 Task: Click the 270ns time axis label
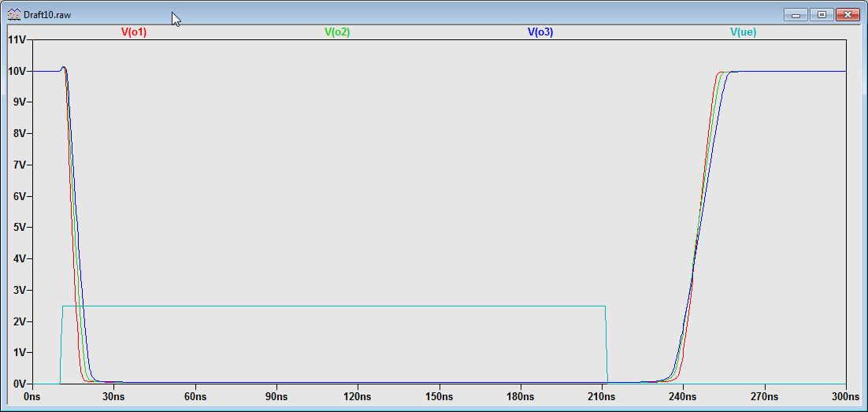(765, 397)
